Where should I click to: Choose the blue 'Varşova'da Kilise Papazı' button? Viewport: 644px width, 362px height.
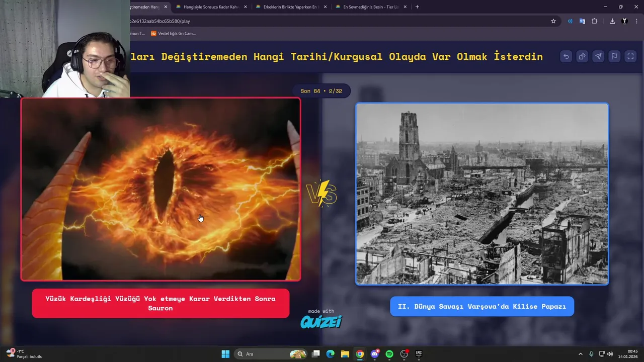coord(482,306)
